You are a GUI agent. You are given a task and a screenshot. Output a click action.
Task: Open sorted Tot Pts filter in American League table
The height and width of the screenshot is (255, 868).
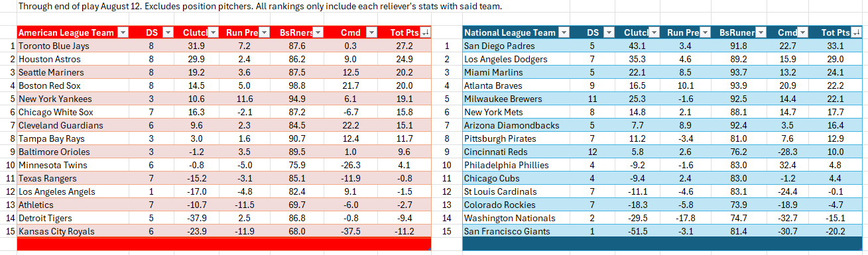(x=425, y=32)
